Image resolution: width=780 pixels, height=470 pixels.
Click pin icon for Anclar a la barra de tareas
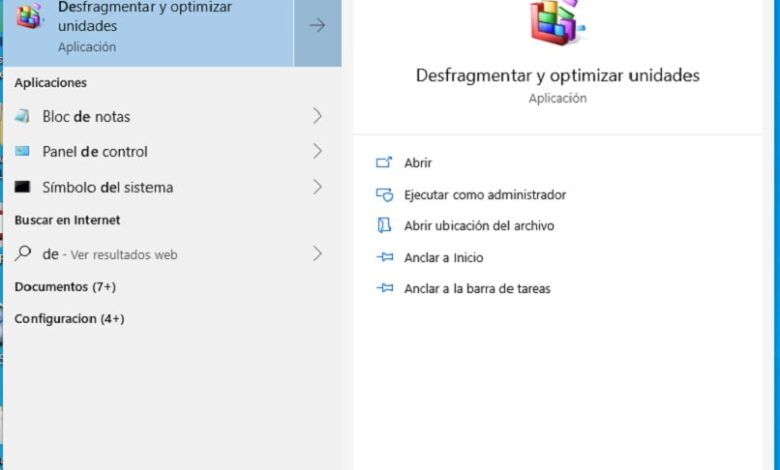click(x=385, y=288)
